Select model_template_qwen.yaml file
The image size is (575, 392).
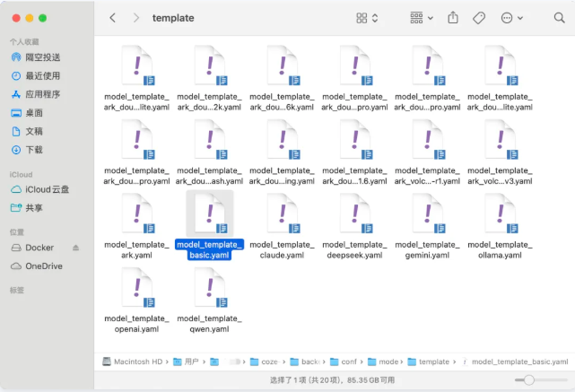(208, 288)
